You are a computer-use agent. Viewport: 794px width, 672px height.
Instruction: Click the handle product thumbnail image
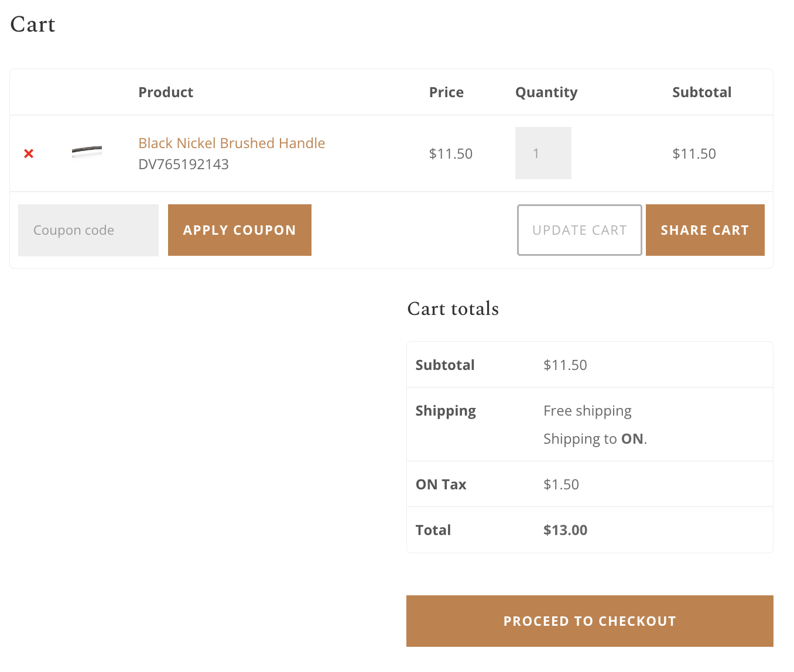click(x=87, y=152)
